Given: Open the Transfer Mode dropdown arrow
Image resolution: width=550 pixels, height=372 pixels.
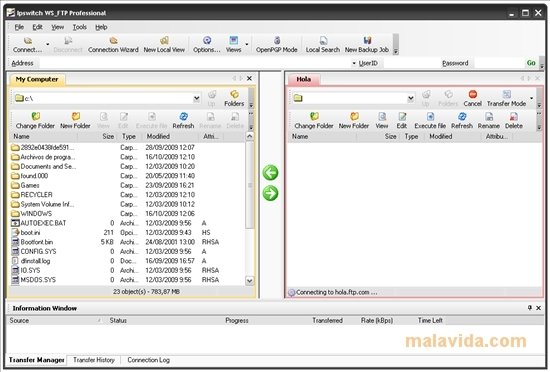Looking at the screenshot, I should tap(531, 99).
